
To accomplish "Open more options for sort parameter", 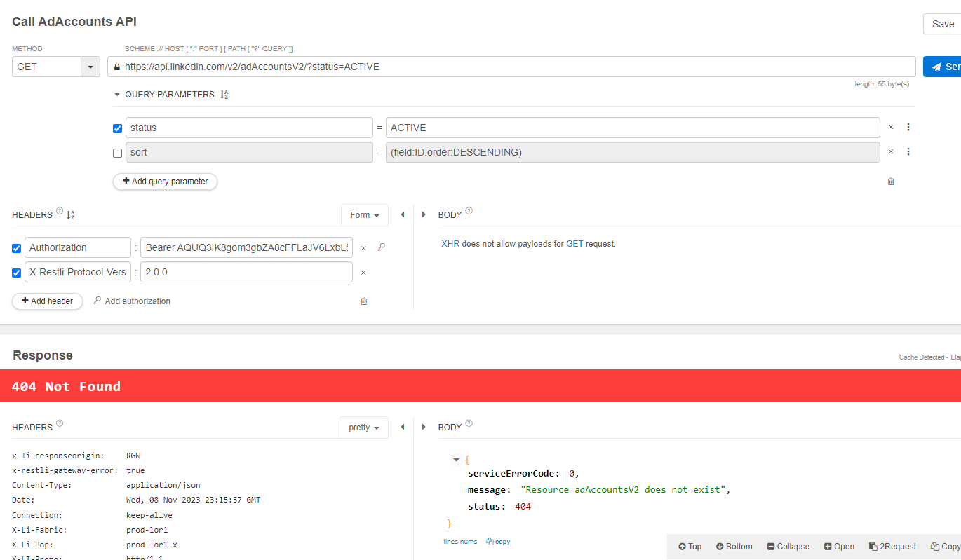I will [908, 151].
